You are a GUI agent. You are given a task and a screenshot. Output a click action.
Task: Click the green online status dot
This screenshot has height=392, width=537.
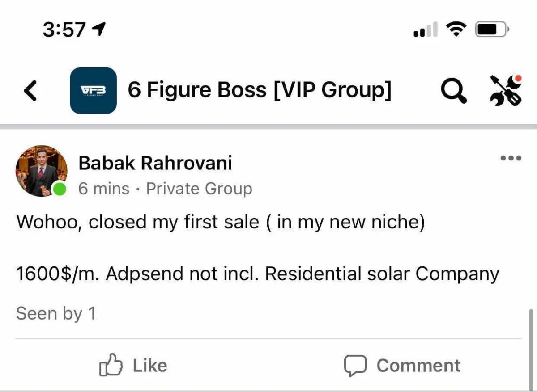point(60,190)
